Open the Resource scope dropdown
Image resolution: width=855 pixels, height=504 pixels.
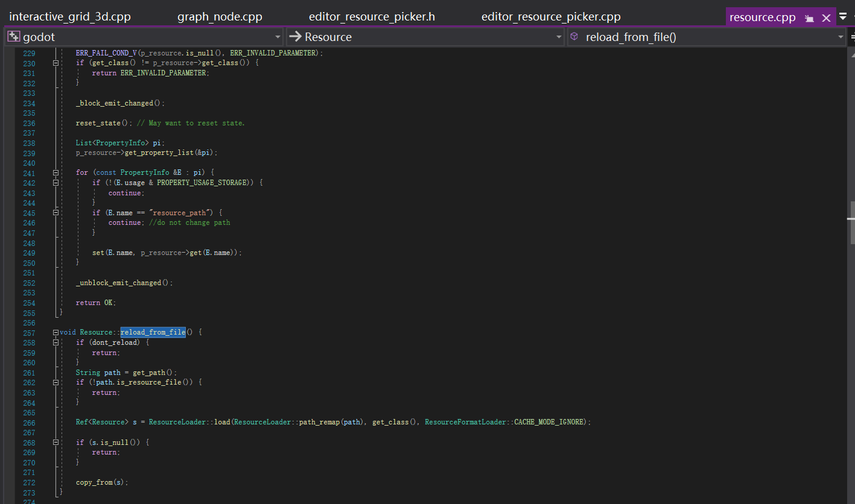[559, 37]
